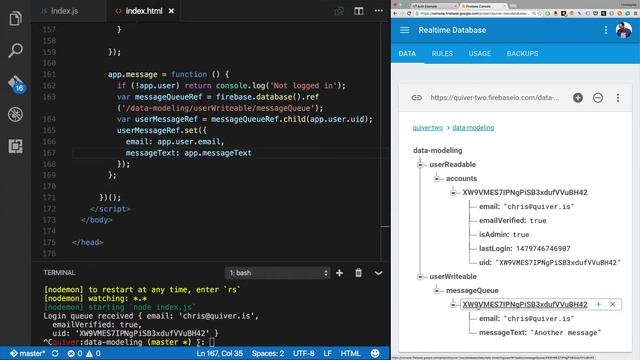The width and height of the screenshot is (640, 360).
Task: Select the data-modeling root node label
Action: coord(438,151)
